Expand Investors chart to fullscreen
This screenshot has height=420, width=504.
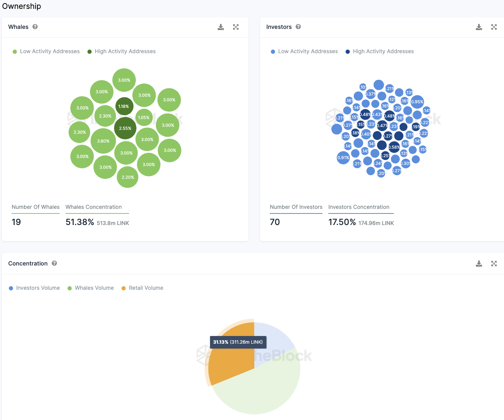tap(494, 27)
